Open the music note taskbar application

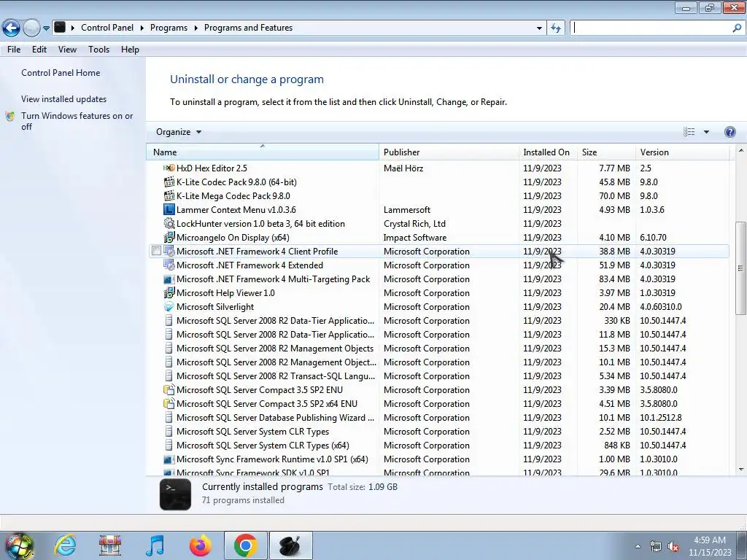click(x=155, y=545)
